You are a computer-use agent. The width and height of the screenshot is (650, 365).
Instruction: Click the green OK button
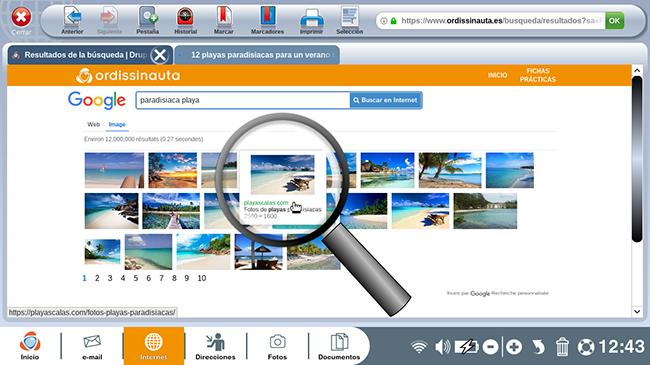click(x=614, y=20)
